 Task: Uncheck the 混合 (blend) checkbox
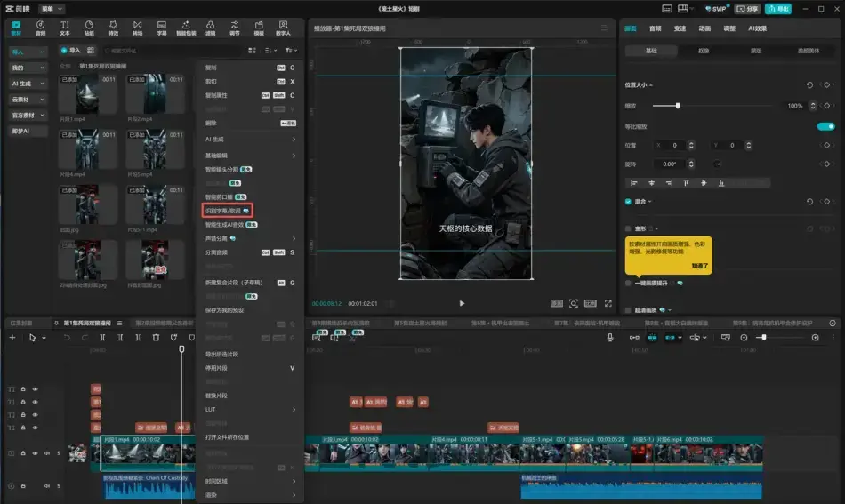(628, 202)
